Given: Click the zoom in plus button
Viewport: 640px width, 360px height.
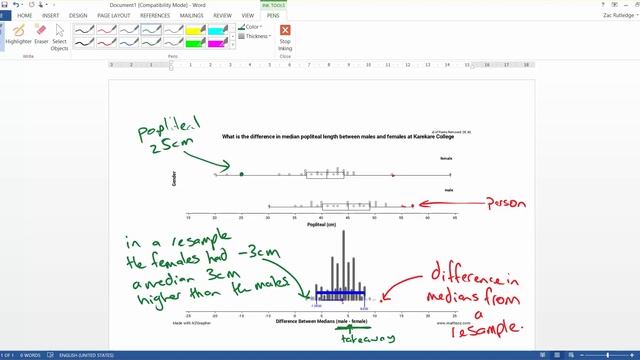Looking at the screenshot, I should pyautogui.click(x=632, y=356).
